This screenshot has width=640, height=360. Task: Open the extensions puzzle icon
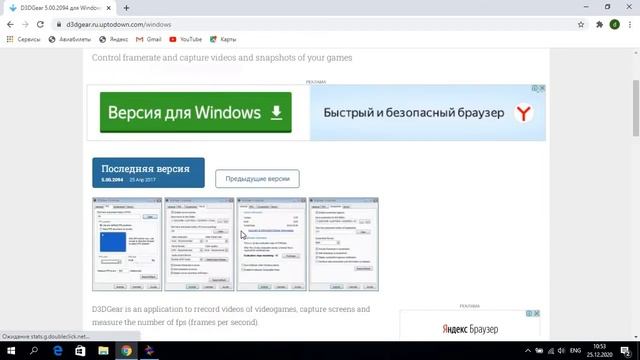pyautogui.click(x=599, y=24)
